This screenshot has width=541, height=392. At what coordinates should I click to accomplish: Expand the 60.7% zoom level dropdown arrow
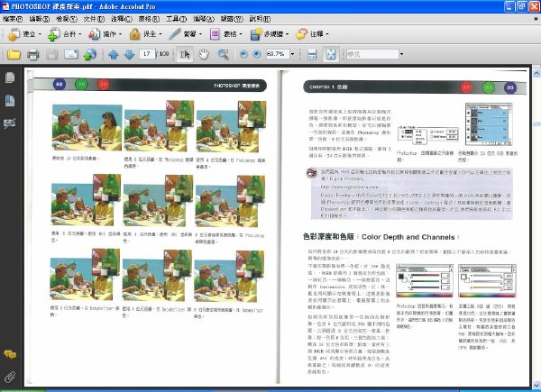(292, 54)
